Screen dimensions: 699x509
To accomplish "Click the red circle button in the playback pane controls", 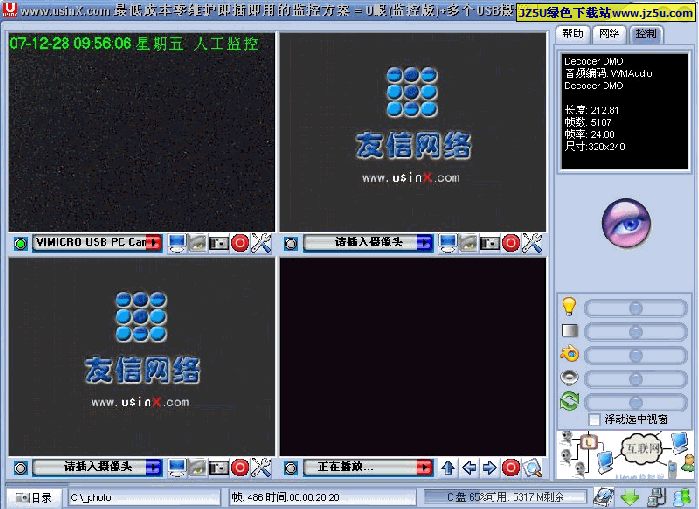I will click(x=511, y=468).
